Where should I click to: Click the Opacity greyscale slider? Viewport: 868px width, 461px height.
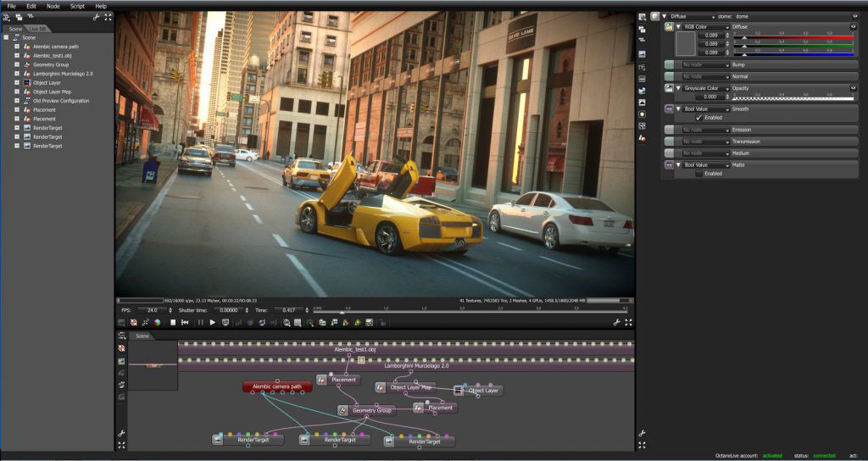[x=793, y=97]
